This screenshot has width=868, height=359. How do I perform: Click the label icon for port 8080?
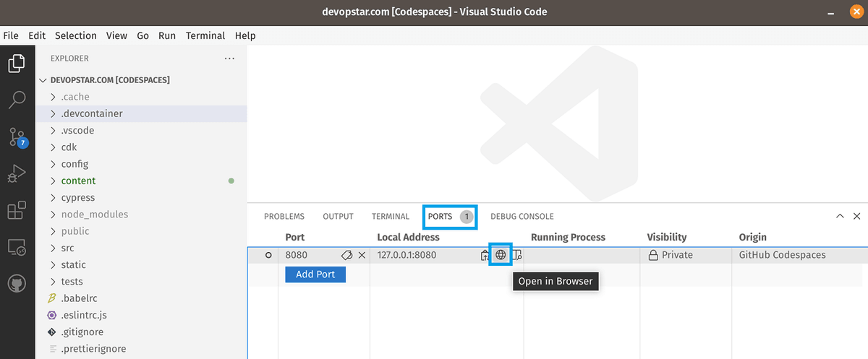346,255
